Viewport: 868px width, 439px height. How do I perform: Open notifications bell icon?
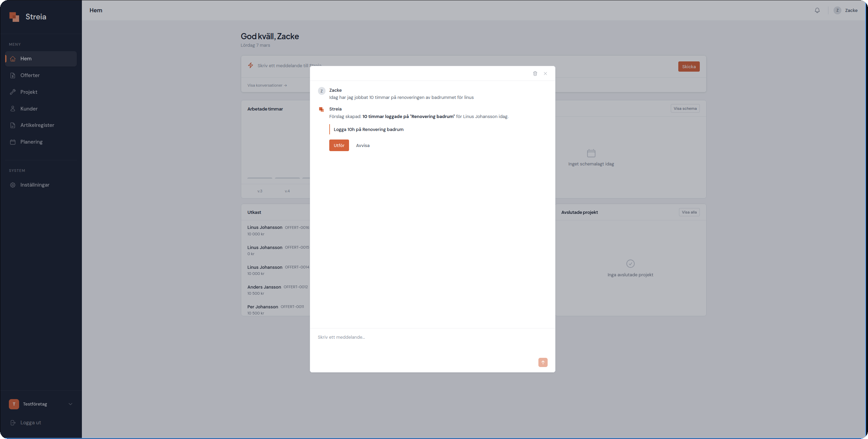(x=817, y=11)
